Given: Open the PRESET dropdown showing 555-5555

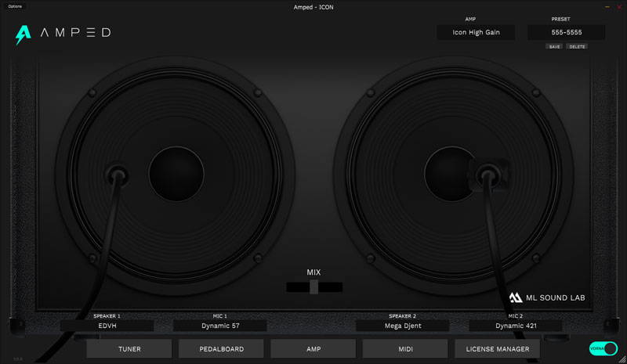Looking at the screenshot, I should coord(566,32).
